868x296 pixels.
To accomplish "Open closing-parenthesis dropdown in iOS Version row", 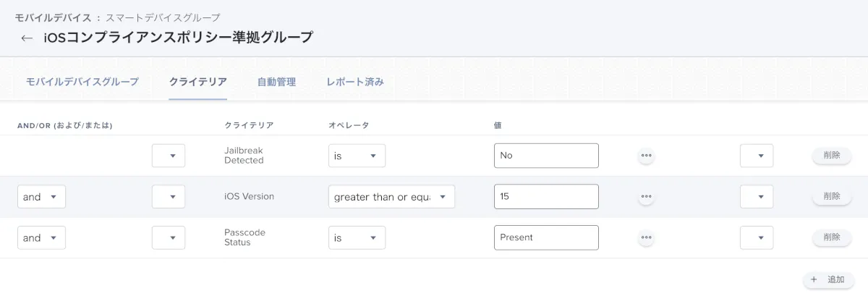I will (x=757, y=197).
